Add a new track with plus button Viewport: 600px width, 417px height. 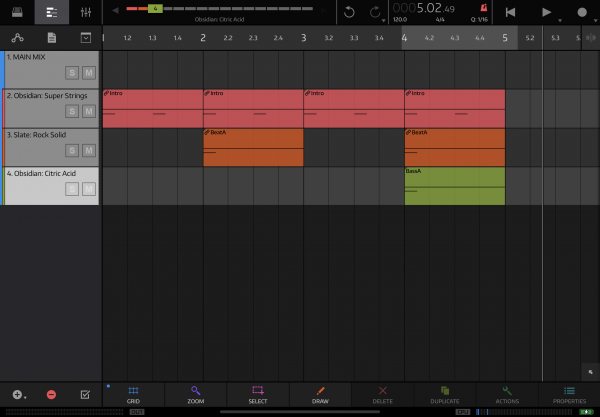17,394
